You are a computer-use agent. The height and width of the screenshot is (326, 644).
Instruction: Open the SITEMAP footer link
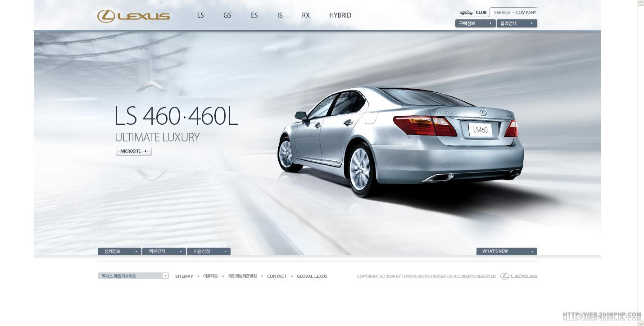click(x=184, y=276)
